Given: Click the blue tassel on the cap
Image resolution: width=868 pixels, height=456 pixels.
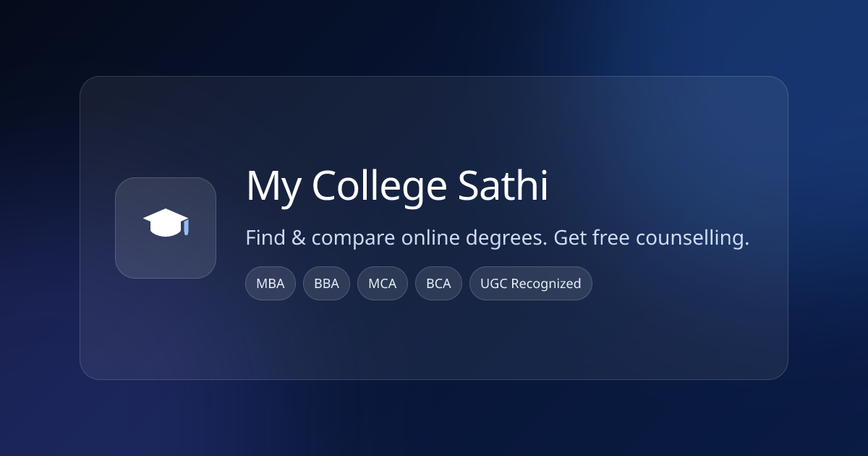Looking at the screenshot, I should click(186, 227).
